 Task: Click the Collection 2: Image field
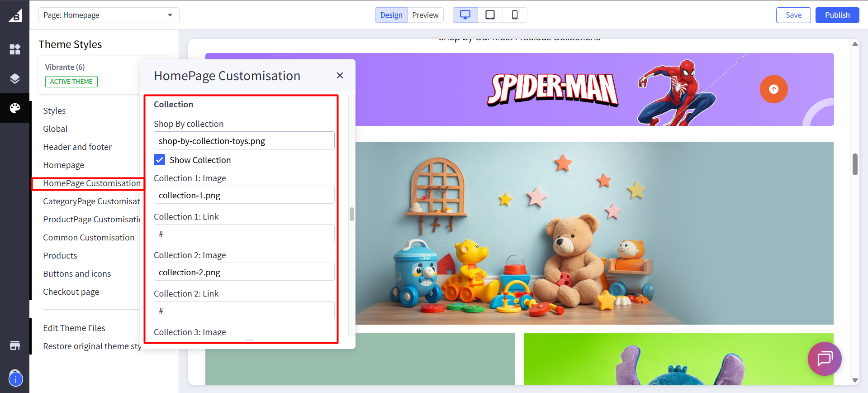[244, 272]
